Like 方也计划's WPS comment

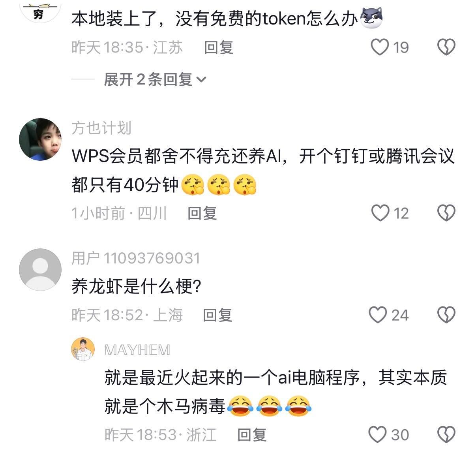pyautogui.click(x=380, y=213)
